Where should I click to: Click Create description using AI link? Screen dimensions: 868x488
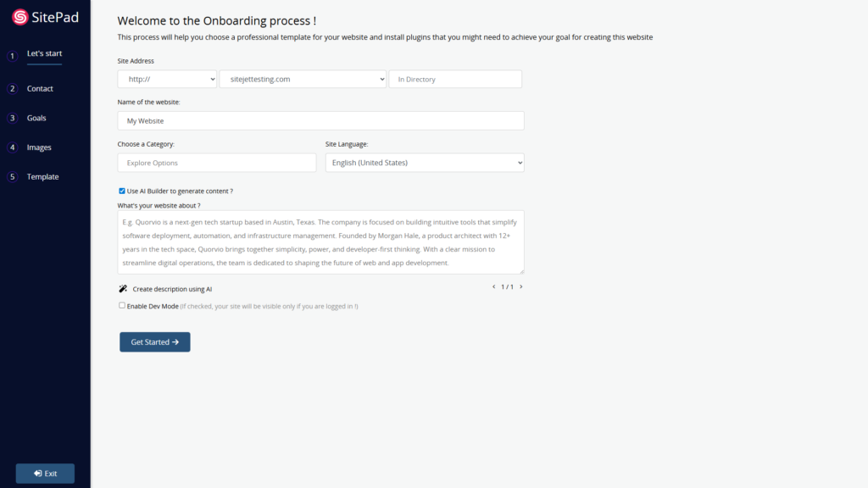point(172,289)
